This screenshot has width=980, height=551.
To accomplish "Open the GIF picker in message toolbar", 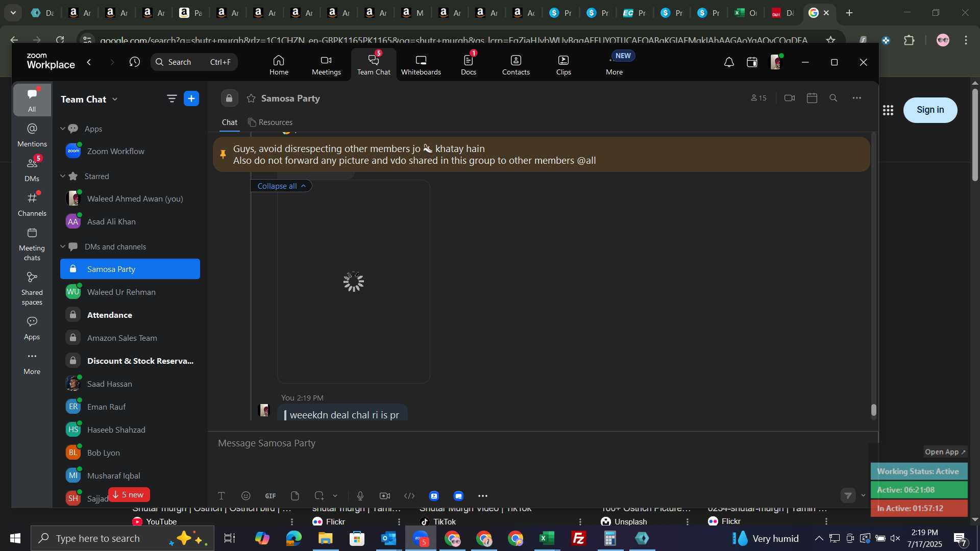I will [271, 496].
